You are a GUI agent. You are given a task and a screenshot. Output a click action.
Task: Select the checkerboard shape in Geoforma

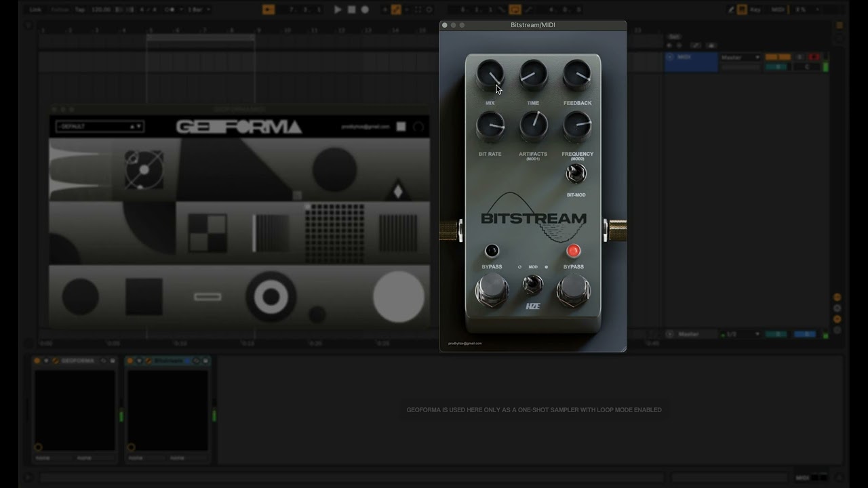(x=208, y=232)
